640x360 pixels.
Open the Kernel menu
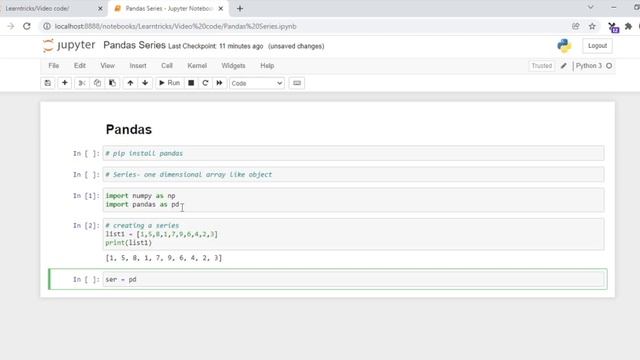[197, 66]
